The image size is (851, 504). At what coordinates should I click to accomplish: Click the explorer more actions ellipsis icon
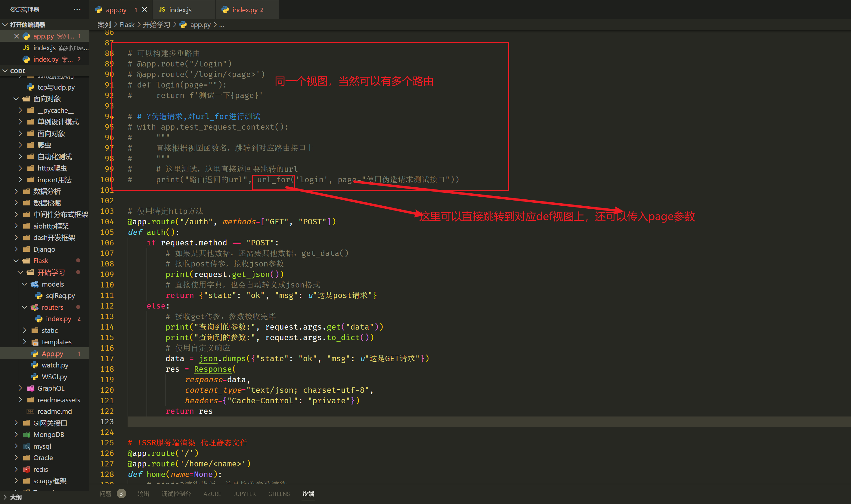pyautogui.click(x=77, y=10)
